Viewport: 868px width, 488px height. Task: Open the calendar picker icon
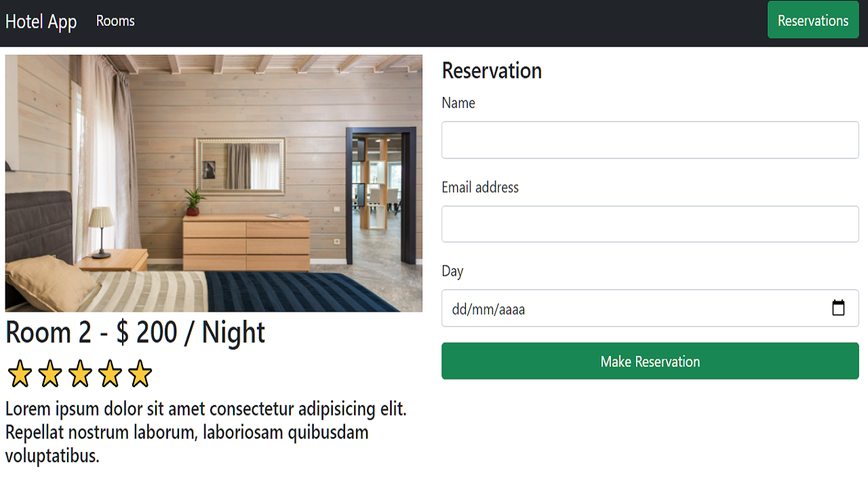pos(838,308)
